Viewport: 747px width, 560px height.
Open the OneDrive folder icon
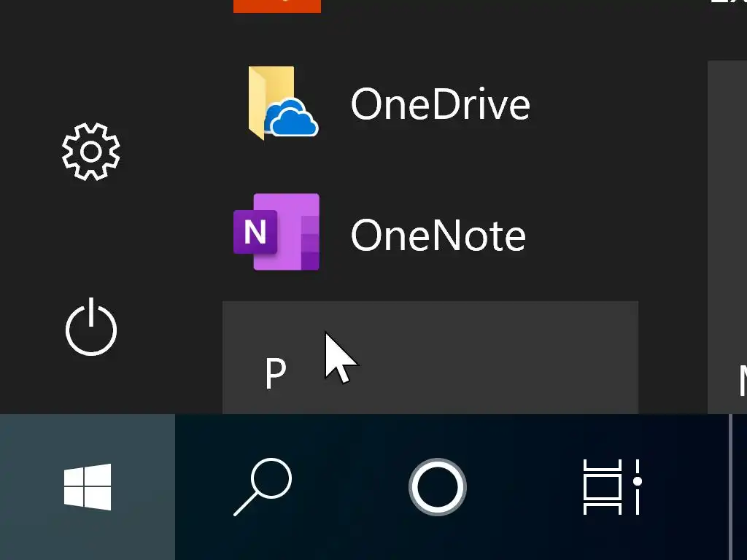pyautogui.click(x=283, y=104)
